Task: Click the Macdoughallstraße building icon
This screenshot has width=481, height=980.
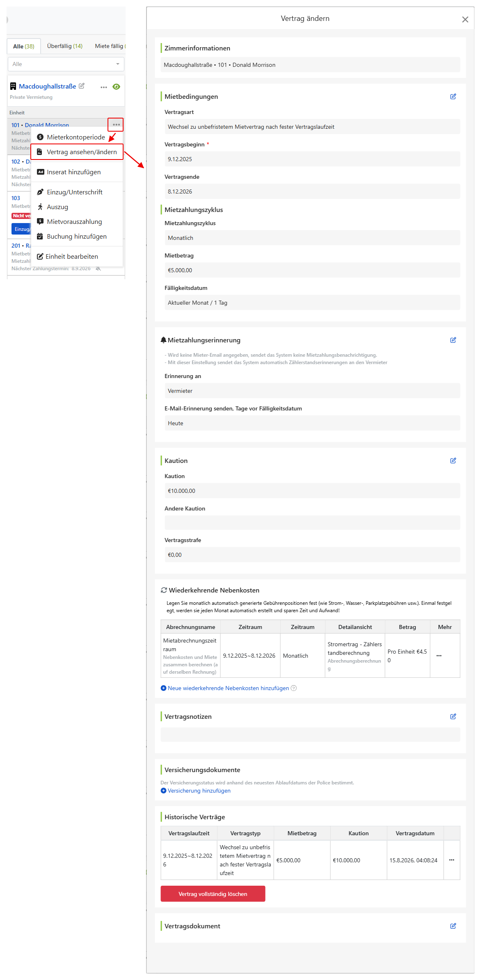Action: [13, 86]
